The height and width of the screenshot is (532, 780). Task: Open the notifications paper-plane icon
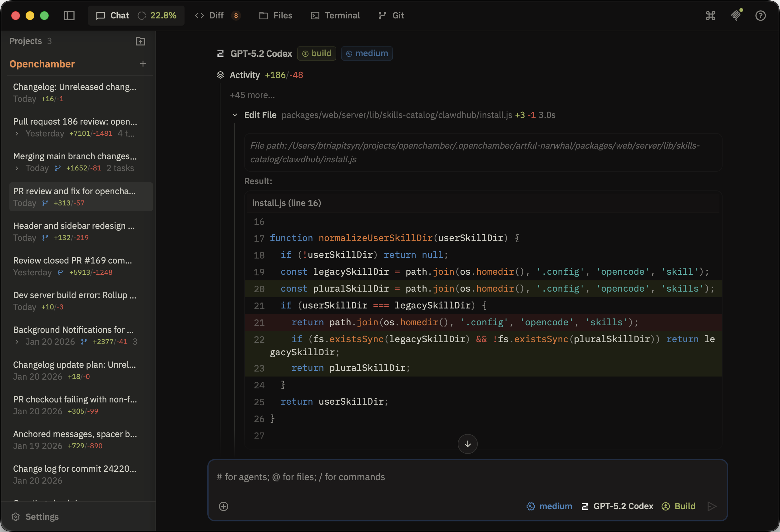click(x=736, y=15)
